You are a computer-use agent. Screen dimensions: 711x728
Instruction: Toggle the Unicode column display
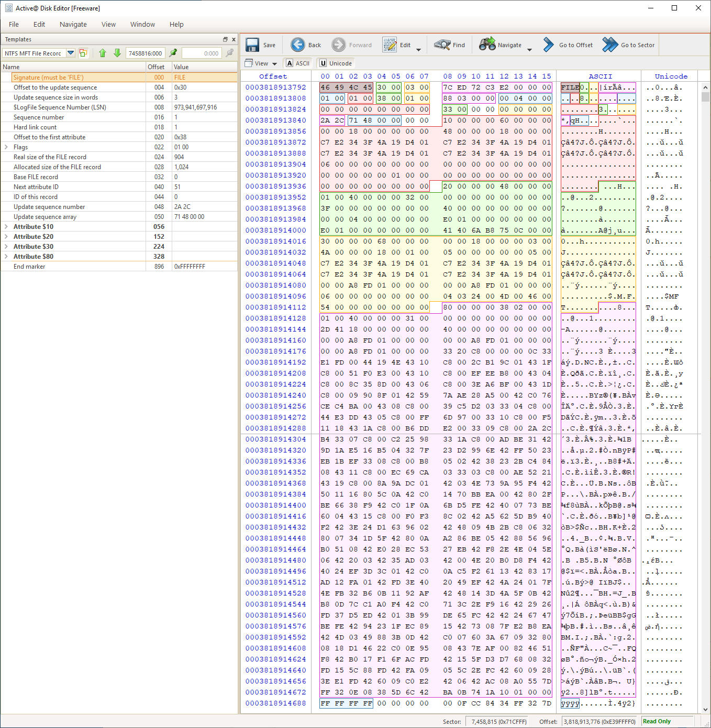336,63
